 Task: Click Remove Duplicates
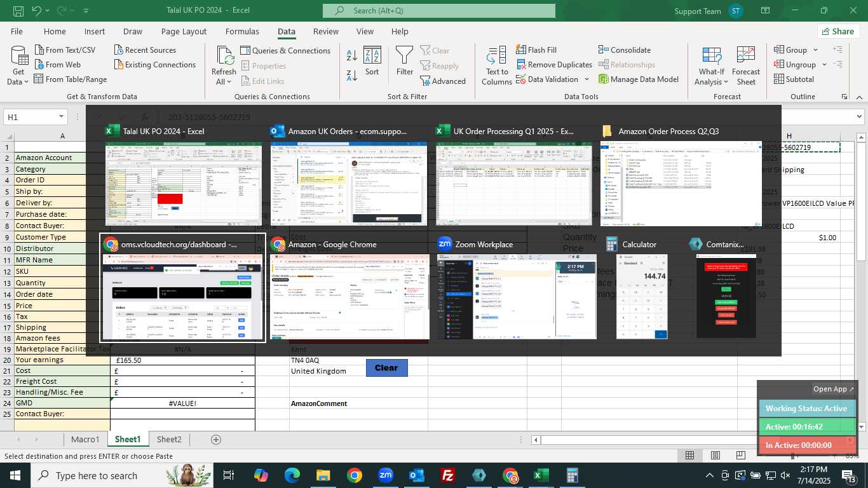553,65
